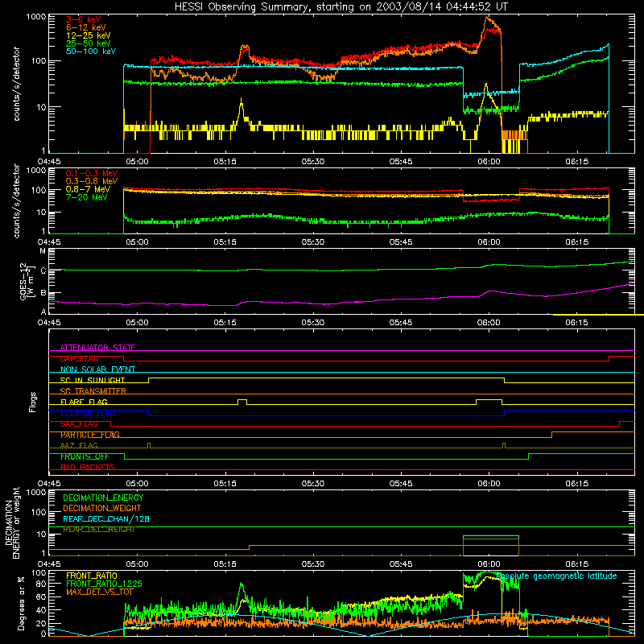Click the 06:00 tick under top plot
Viewport: 644px width, 644px height.
pos(489,162)
